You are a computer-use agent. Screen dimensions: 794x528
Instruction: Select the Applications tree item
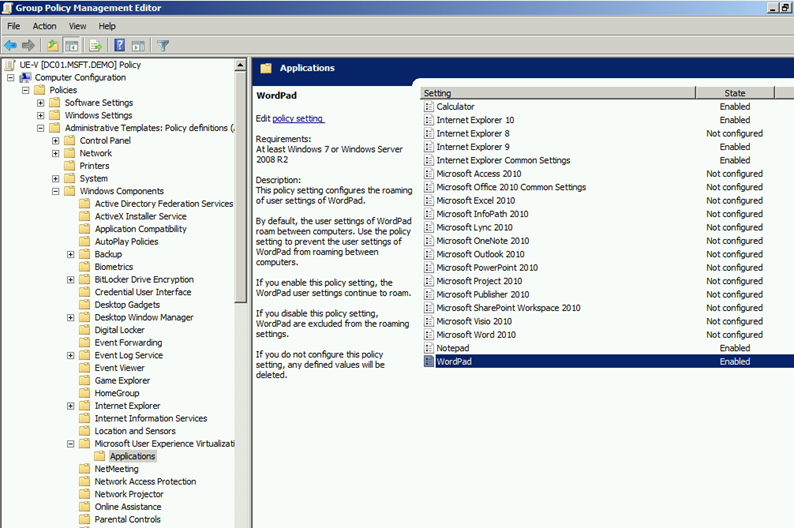pos(133,456)
